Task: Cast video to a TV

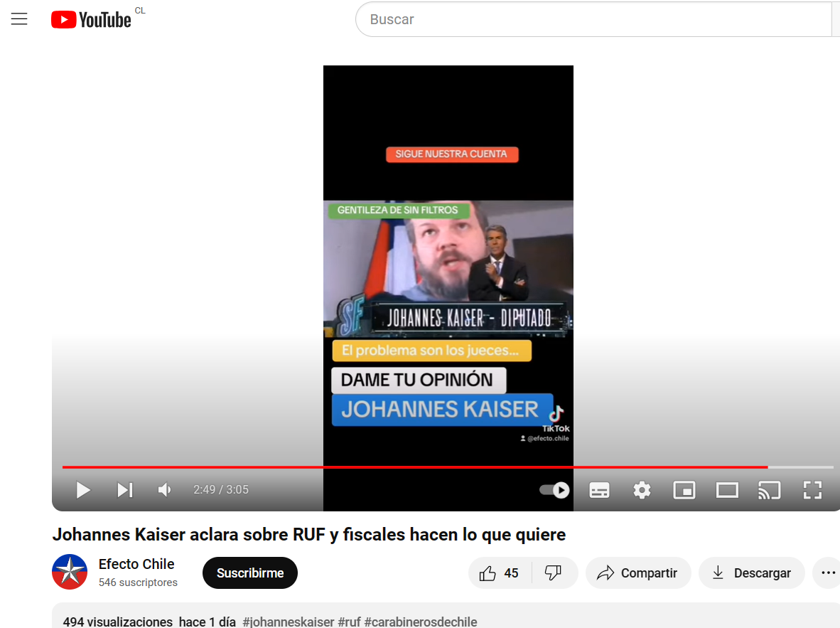Action: (769, 489)
